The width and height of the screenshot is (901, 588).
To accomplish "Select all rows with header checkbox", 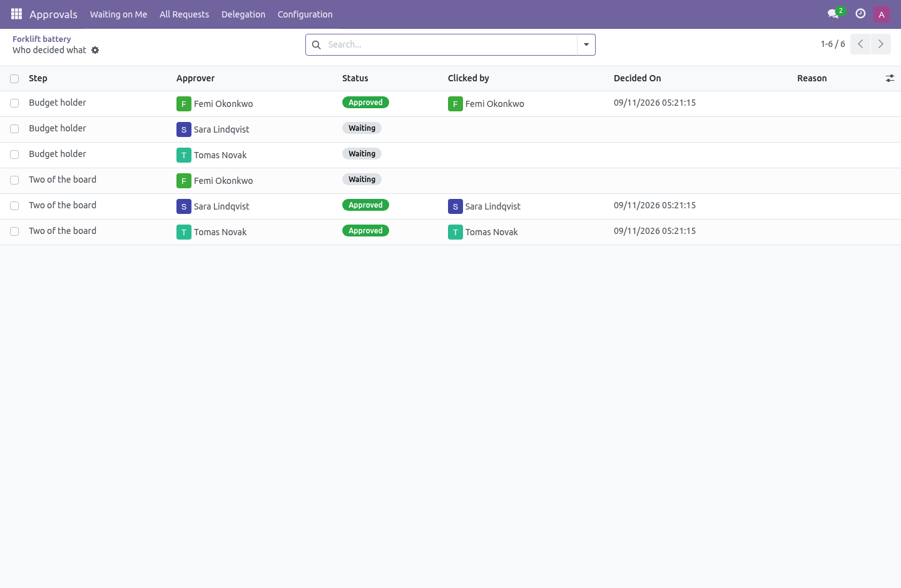I will [x=14, y=79].
